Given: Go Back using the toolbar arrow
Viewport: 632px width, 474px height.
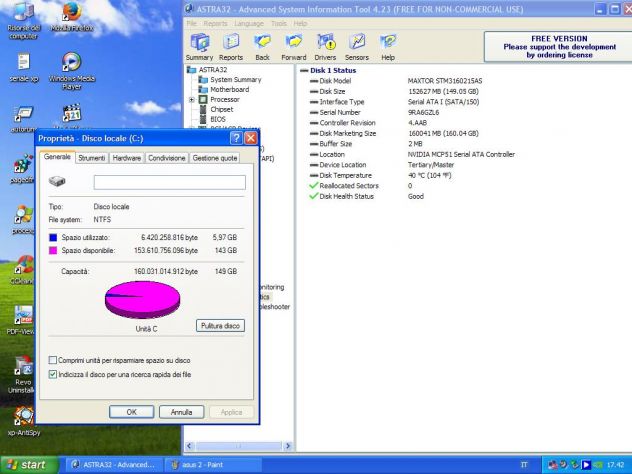Looking at the screenshot, I should [262, 47].
